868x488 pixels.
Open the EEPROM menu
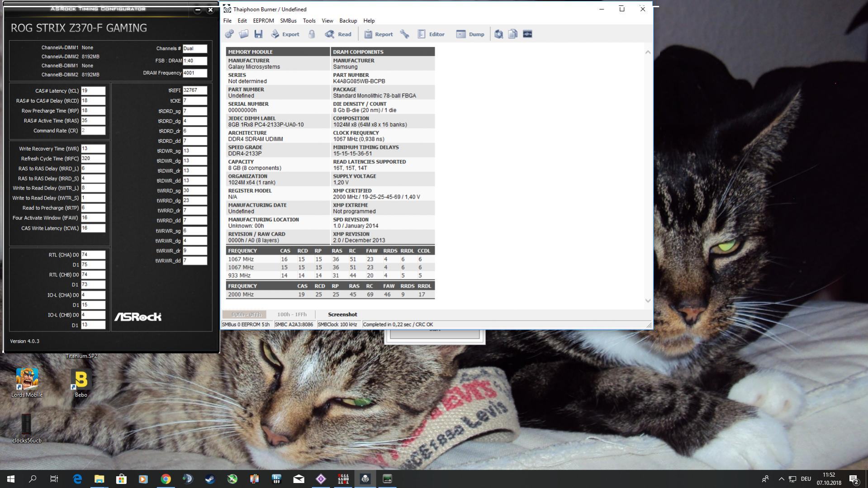point(263,21)
